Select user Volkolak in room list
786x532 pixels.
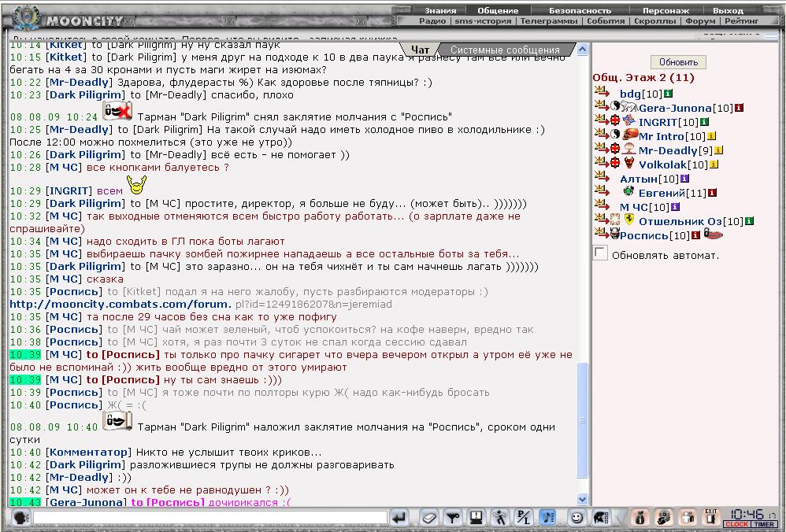coord(662,164)
